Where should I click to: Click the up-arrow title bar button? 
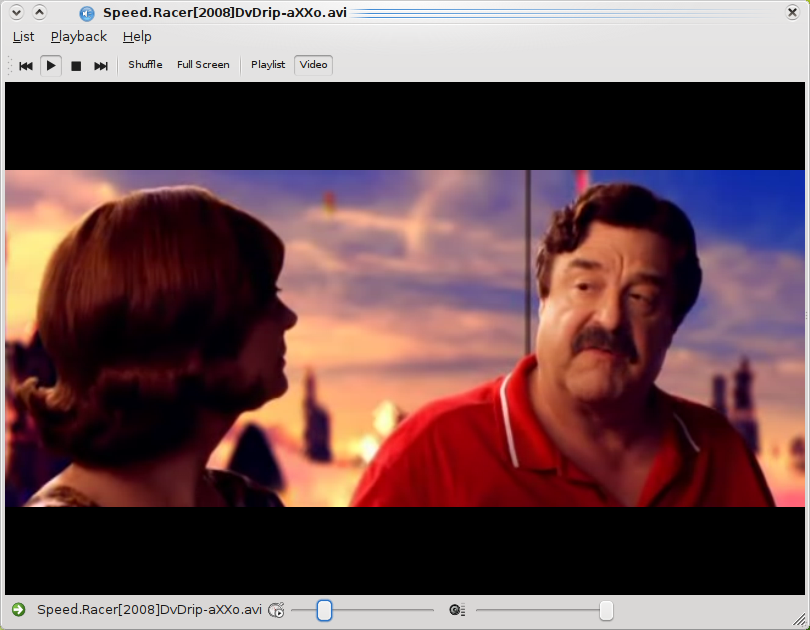point(39,12)
